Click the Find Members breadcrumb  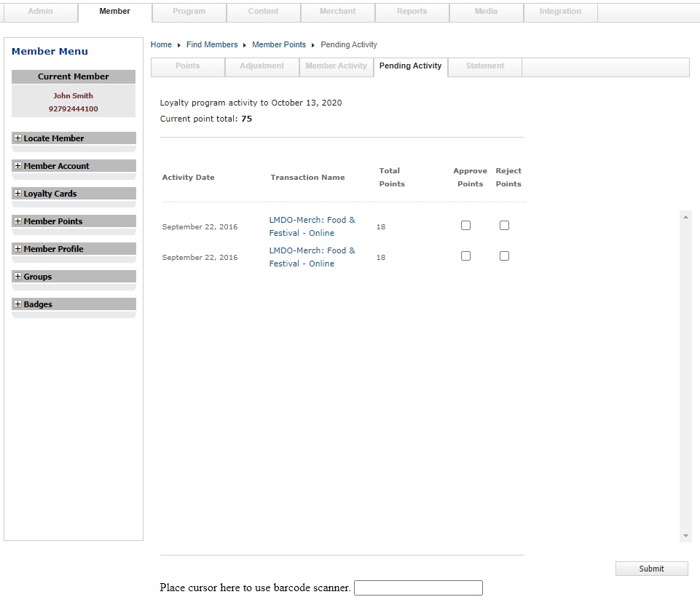point(212,44)
